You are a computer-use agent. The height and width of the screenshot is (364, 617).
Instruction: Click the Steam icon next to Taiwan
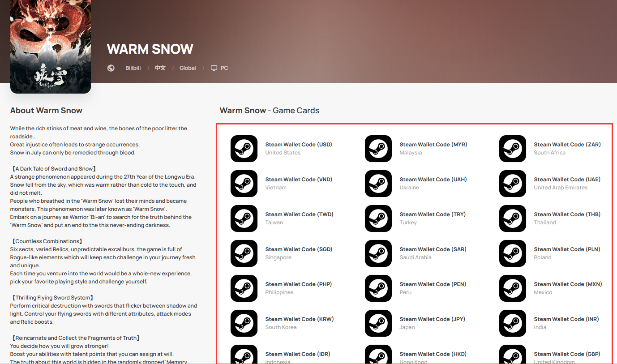(244, 218)
